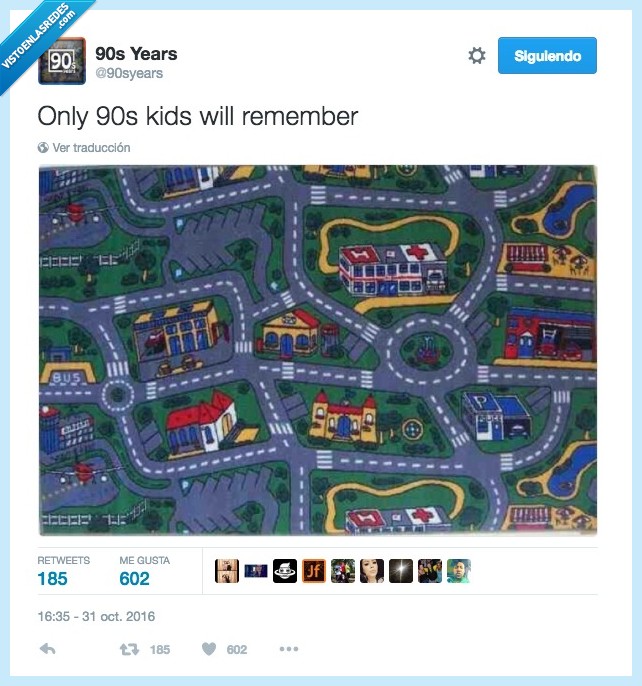Like the tweet with the heart icon
This screenshot has width=642, height=686.
click(209, 649)
